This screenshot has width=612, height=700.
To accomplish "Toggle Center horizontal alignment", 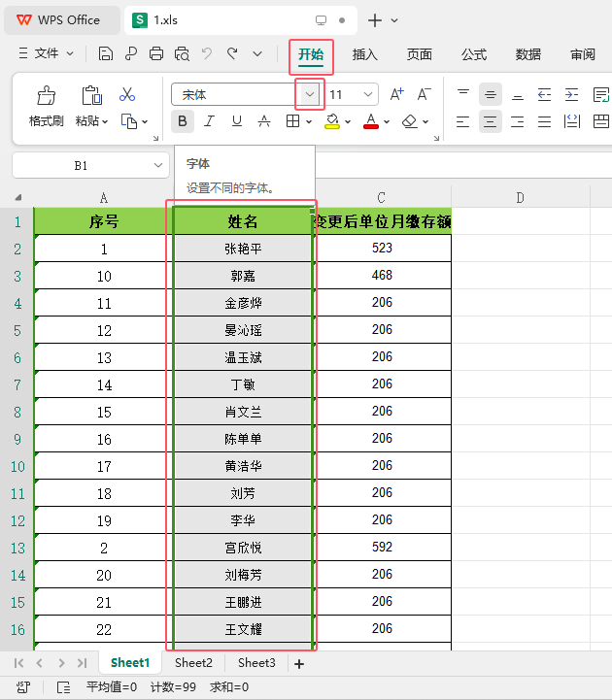I will click(x=490, y=121).
